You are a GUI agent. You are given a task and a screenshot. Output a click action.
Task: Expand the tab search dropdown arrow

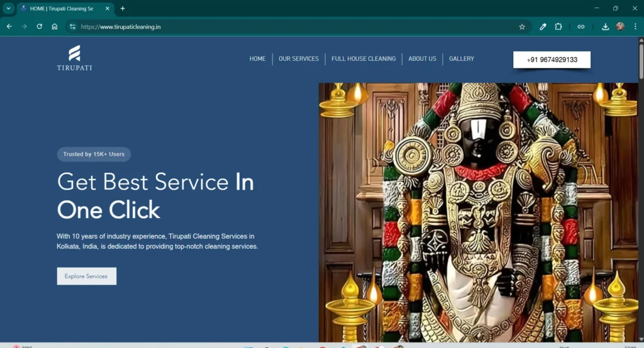pos(8,8)
